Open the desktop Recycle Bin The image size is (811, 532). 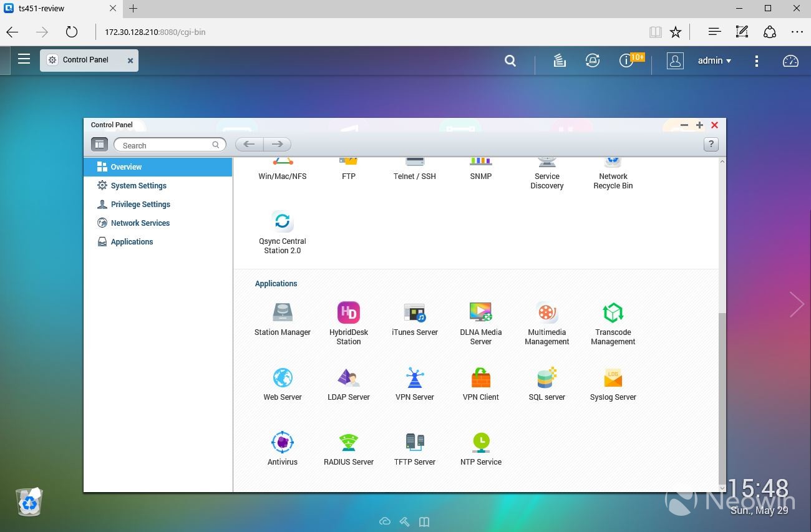point(29,502)
